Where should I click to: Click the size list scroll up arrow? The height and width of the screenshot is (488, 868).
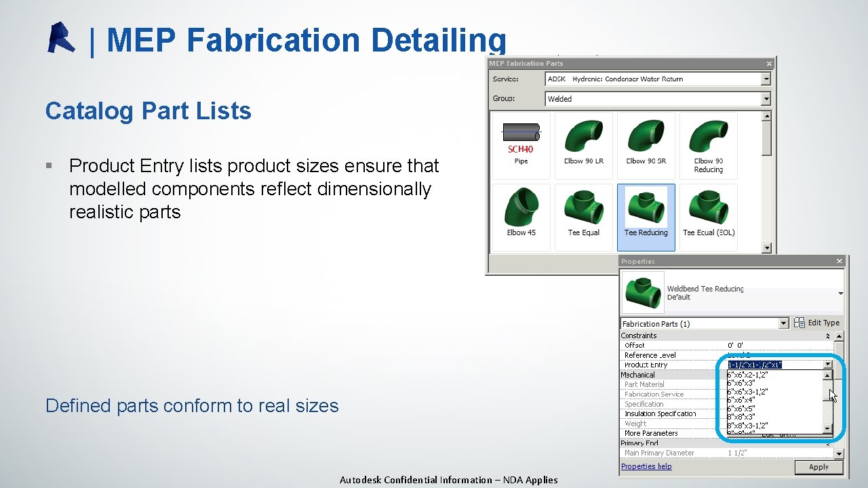click(827, 374)
